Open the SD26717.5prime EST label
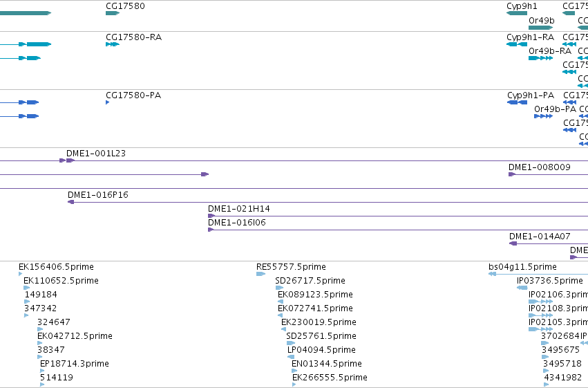 point(310,281)
